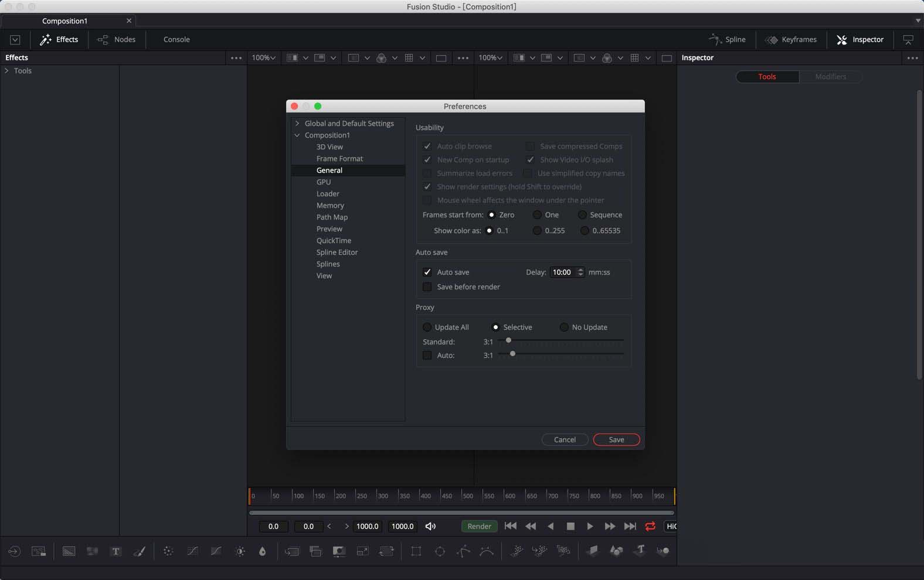
Task: Select Frames start from One
Action: [x=537, y=215]
